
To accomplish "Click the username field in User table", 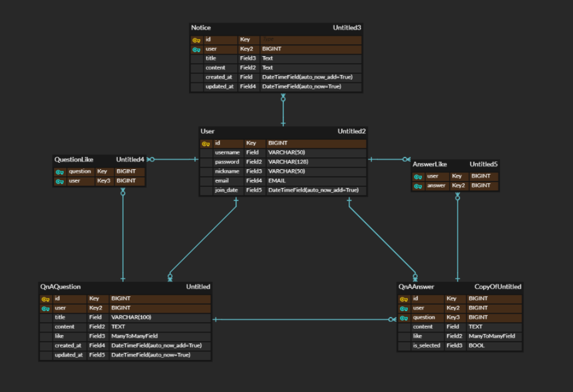I will click(227, 152).
